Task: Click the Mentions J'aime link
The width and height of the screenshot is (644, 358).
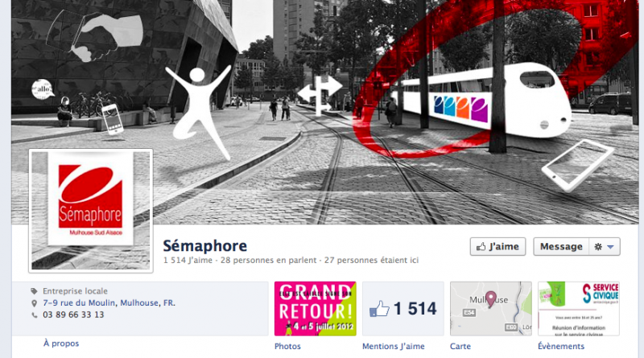Action: 394,347
